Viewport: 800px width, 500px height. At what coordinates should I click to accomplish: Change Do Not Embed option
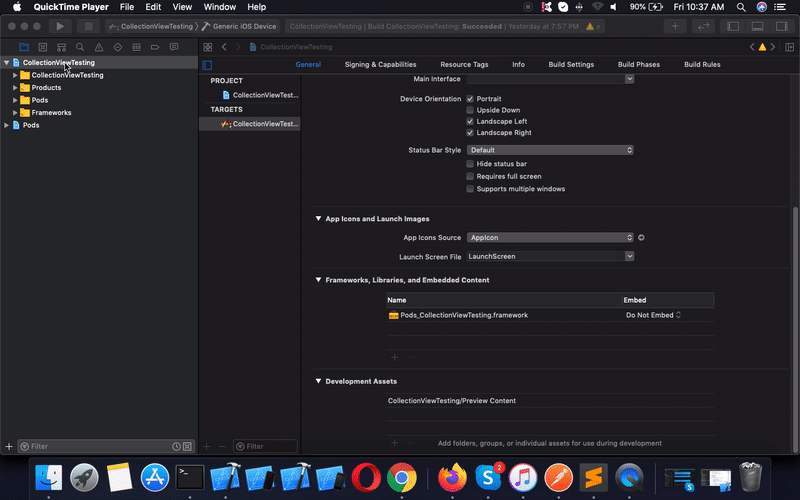tap(654, 315)
